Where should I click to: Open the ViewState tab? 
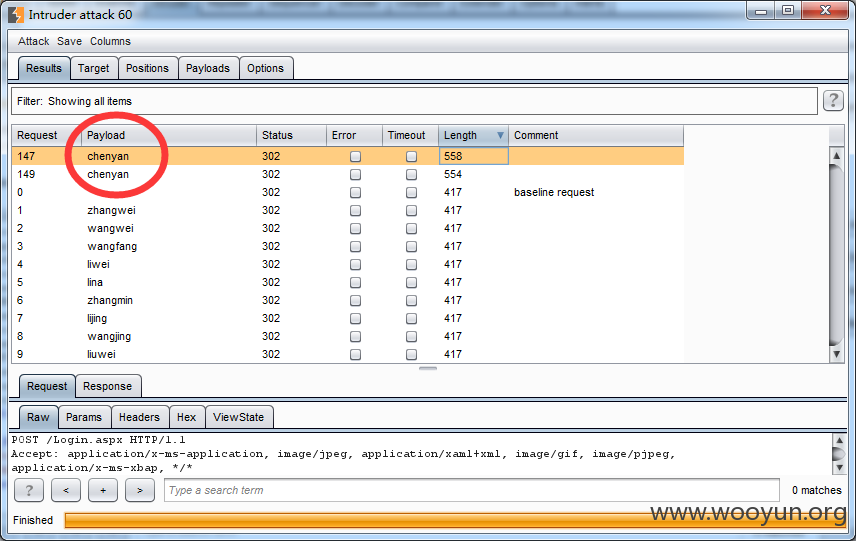239,417
